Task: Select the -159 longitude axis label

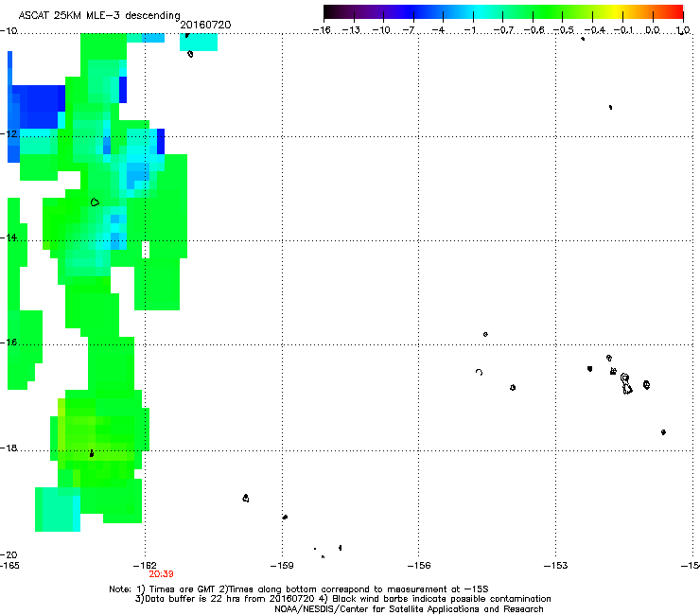Action: tap(282, 566)
